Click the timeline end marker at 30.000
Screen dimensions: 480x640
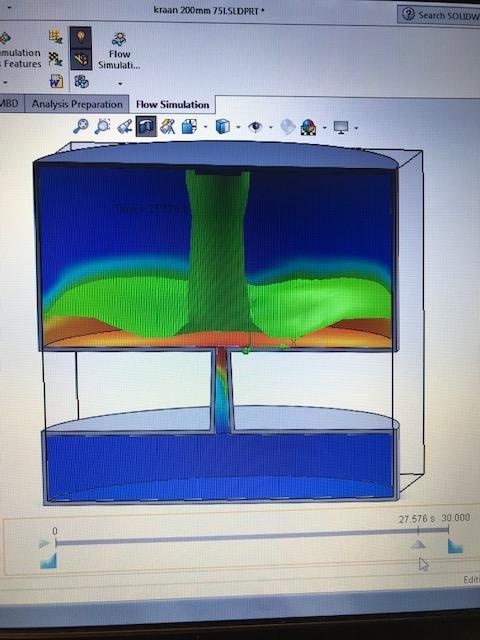[x=455, y=546]
